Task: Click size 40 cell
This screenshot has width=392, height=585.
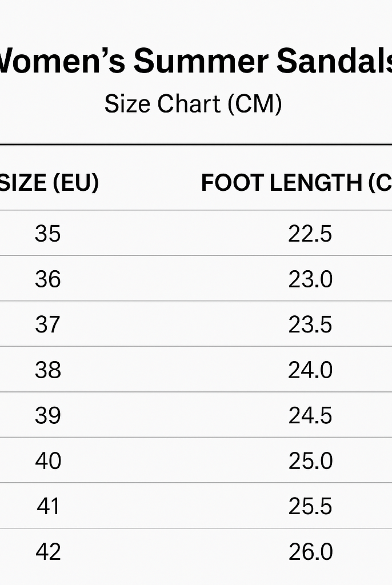Action: 48,461
